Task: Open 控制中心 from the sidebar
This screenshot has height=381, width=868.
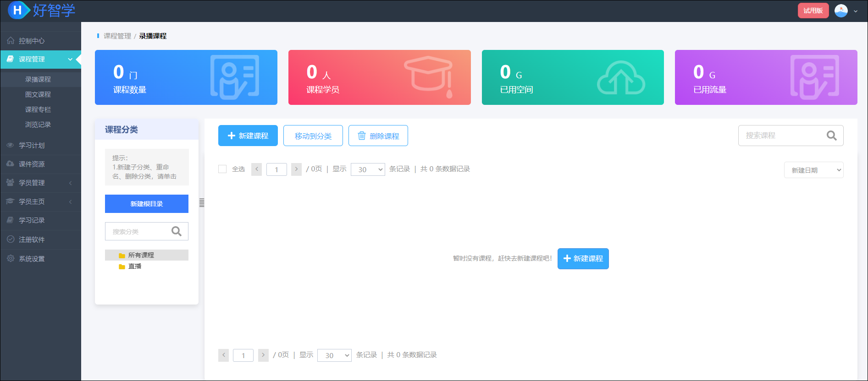Action: [32, 41]
